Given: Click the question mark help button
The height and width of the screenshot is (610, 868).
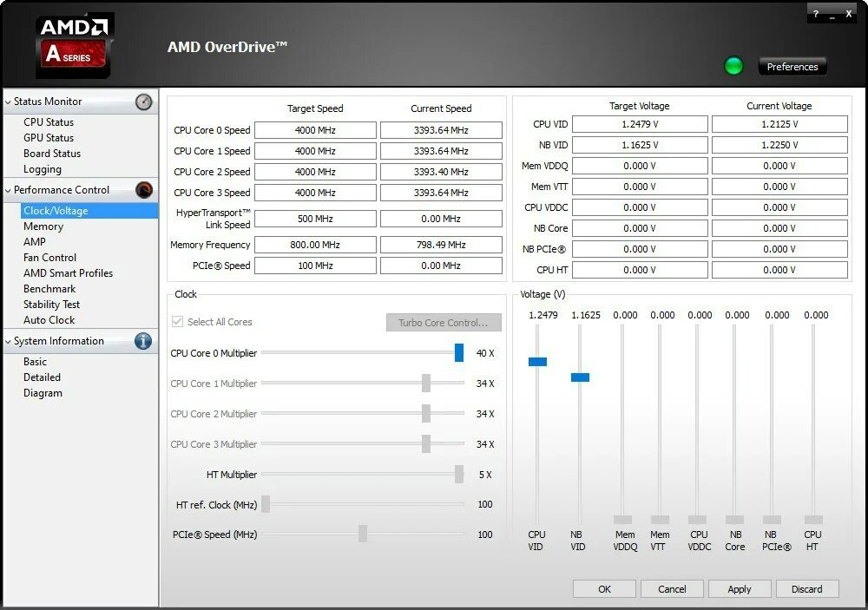Looking at the screenshot, I should 815,14.
